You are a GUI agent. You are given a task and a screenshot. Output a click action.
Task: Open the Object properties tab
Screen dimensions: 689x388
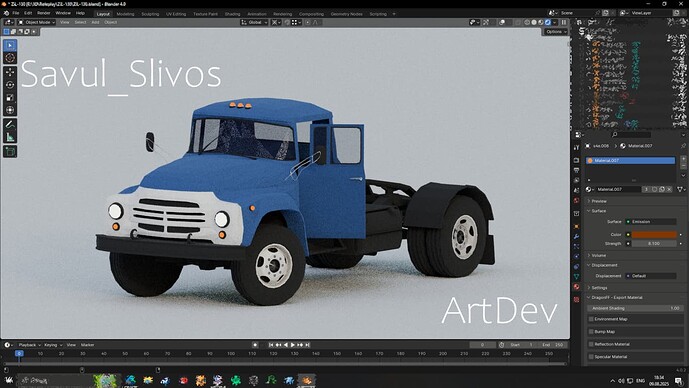pyautogui.click(x=577, y=226)
